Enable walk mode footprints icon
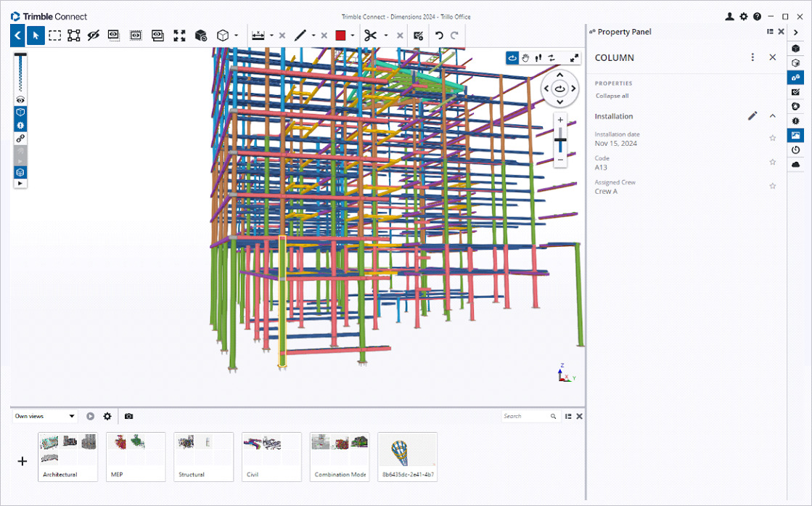Viewport: 812px width, 506px height. pyautogui.click(x=538, y=58)
